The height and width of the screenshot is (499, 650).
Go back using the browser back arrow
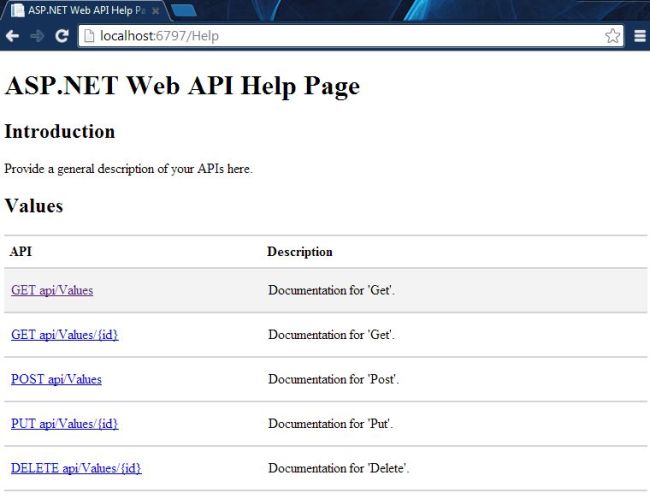coord(12,36)
